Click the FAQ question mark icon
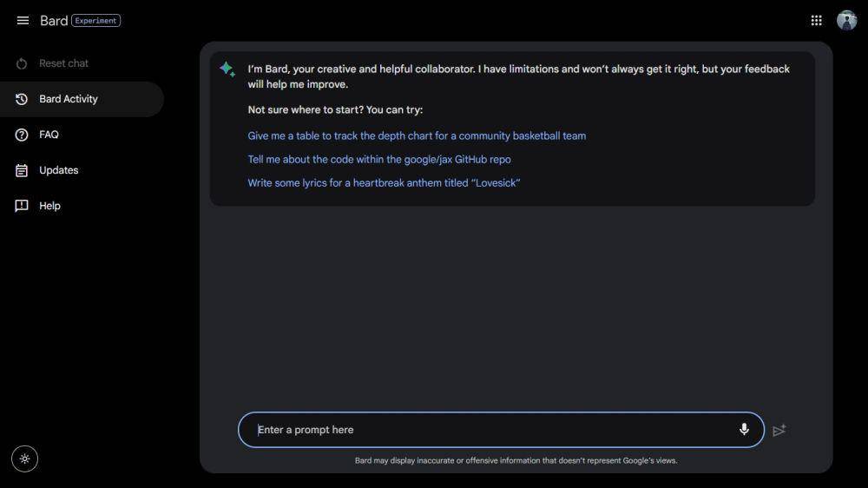 [x=22, y=135]
